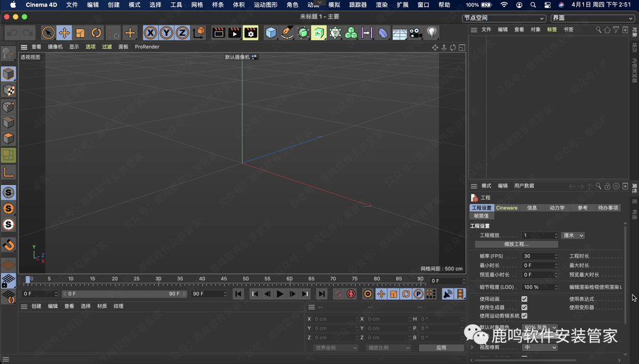Click the 缩放工程... button

(x=516, y=244)
